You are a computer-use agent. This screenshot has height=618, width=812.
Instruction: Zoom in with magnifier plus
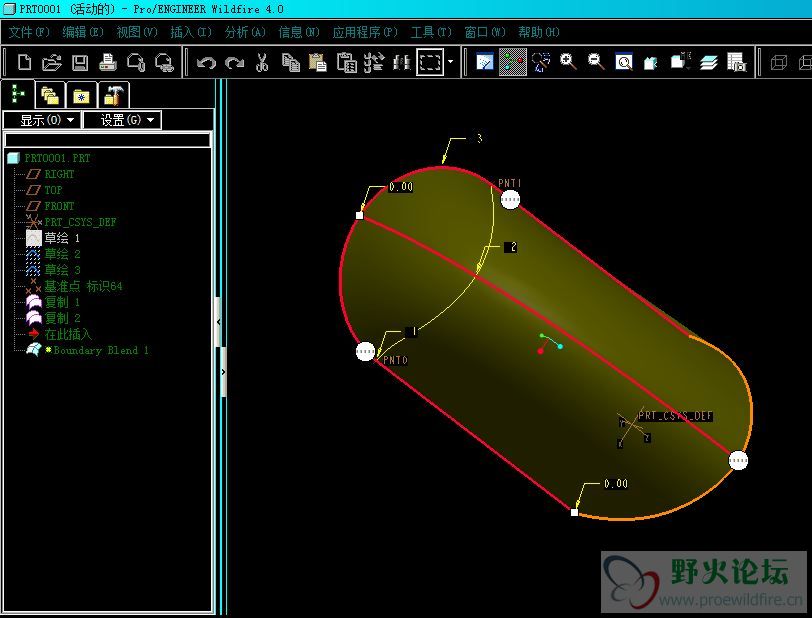pyautogui.click(x=568, y=62)
